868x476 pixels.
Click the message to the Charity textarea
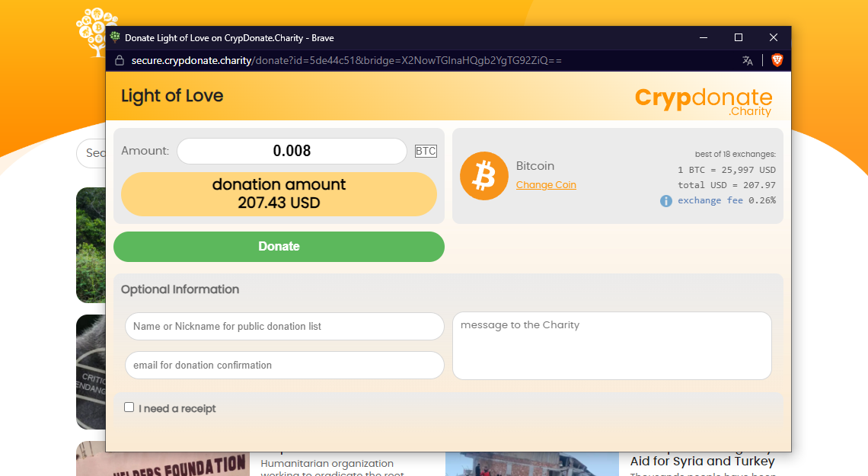[x=611, y=346]
